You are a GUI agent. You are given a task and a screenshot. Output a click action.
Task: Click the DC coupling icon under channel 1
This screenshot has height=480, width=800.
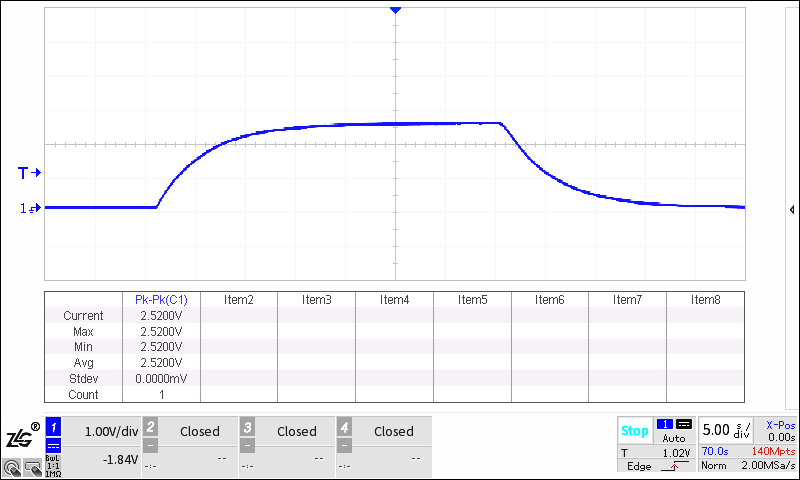point(54,444)
